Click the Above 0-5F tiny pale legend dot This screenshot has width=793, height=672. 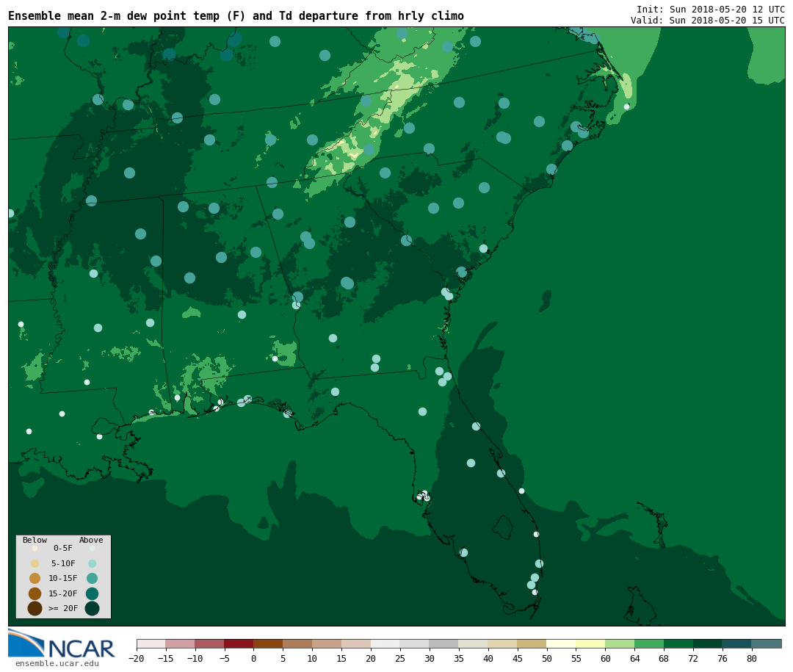point(92,548)
